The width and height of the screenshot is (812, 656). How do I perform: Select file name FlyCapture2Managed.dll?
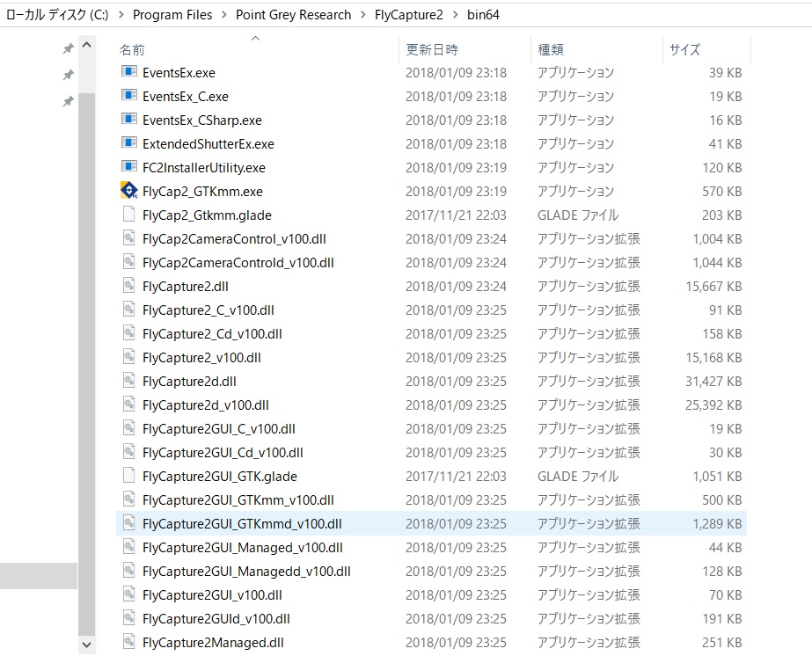tap(213, 643)
